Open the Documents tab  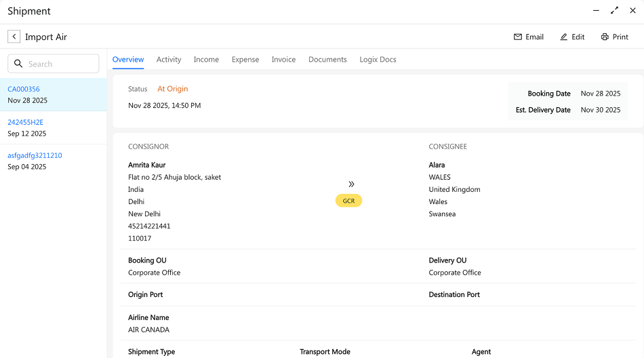[327, 60]
